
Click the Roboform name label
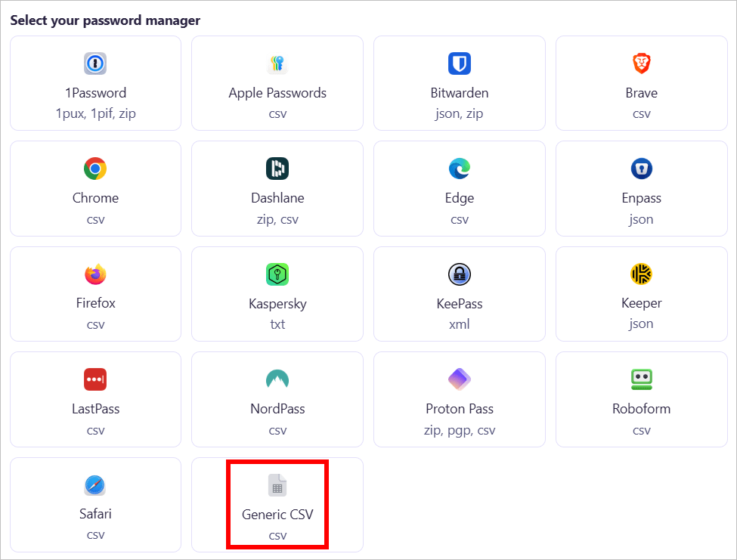click(641, 409)
